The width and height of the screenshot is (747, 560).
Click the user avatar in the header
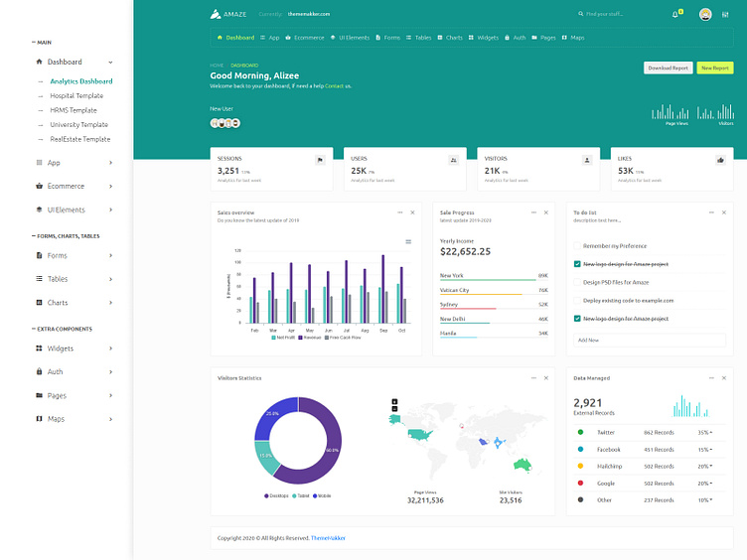tap(705, 14)
